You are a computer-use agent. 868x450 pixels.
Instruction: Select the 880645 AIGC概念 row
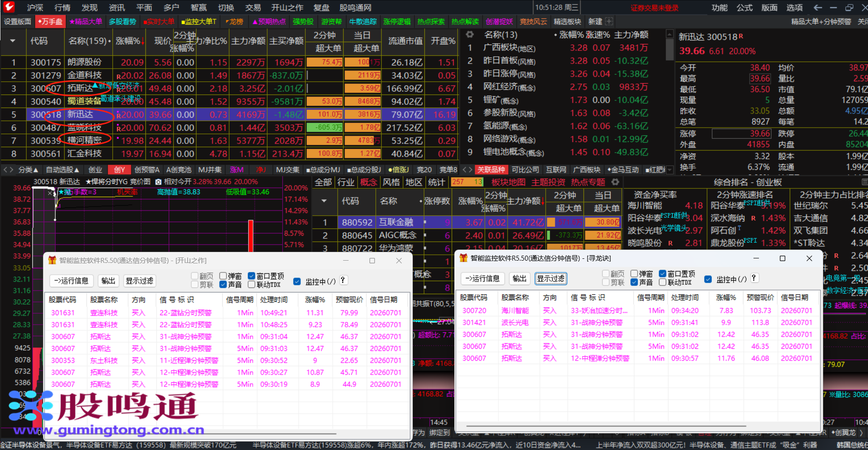[467, 235]
